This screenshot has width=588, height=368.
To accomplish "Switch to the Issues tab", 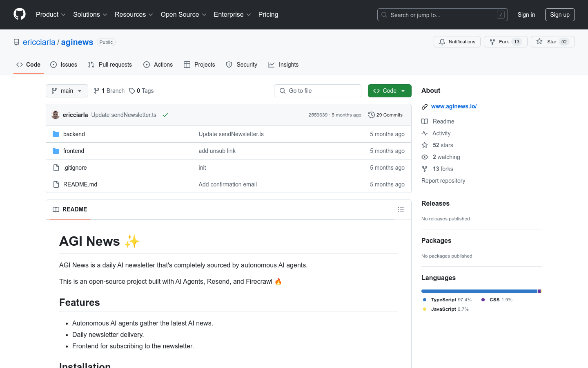I will tap(64, 65).
